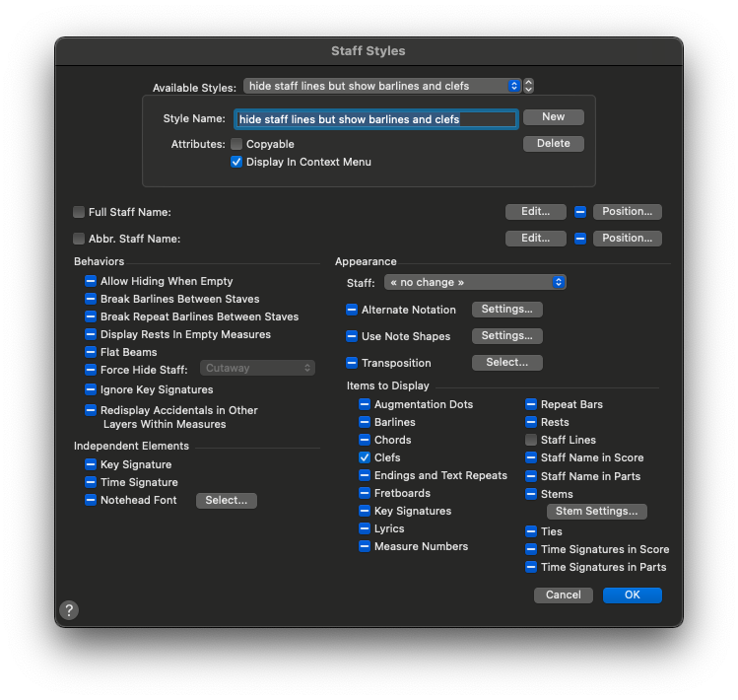Open Stem Settings dialog
This screenshot has width=738, height=700.
click(597, 511)
